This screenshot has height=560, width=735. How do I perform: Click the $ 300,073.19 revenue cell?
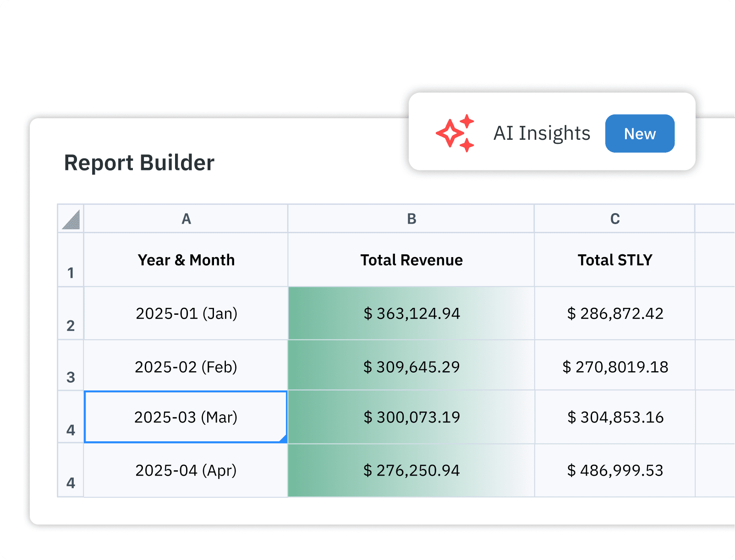(x=411, y=417)
